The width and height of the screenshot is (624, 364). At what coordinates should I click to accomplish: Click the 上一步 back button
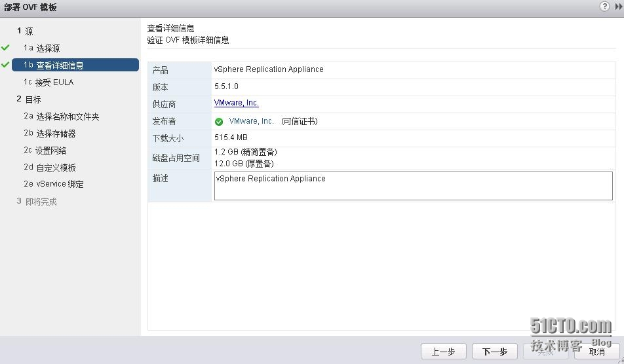tap(443, 352)
